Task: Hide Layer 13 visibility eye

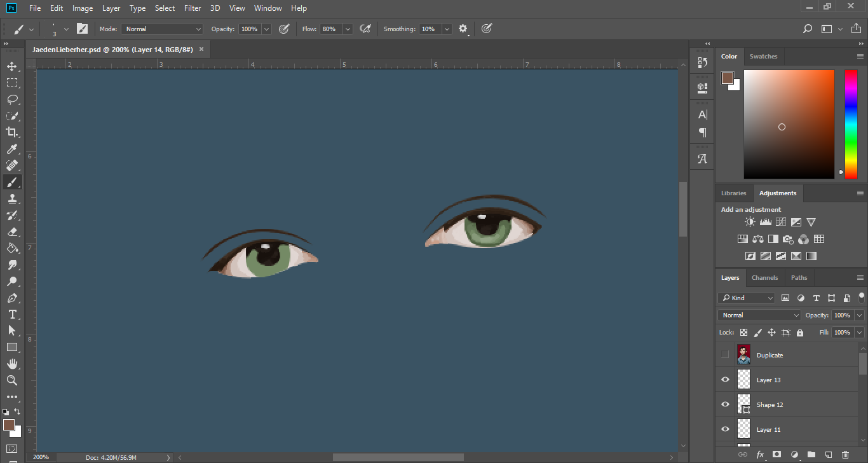Action: point(725,380)
